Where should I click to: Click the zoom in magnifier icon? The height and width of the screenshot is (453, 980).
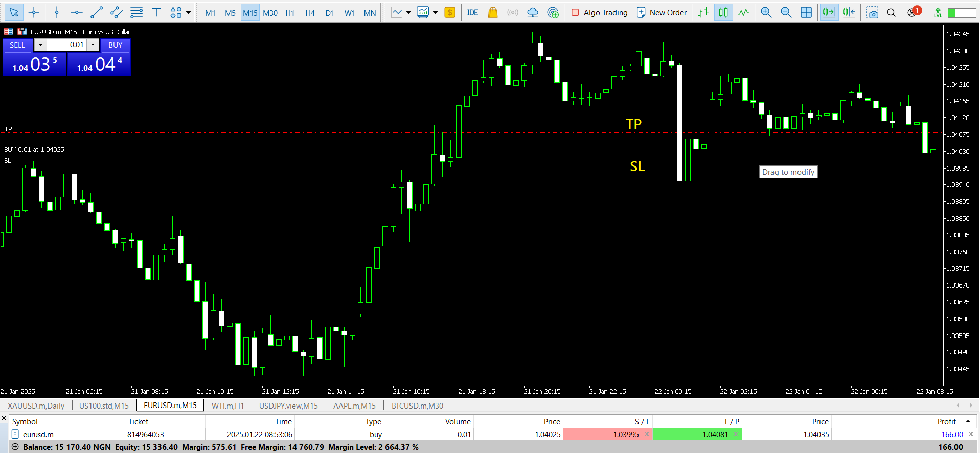click(x=766, y=13)
